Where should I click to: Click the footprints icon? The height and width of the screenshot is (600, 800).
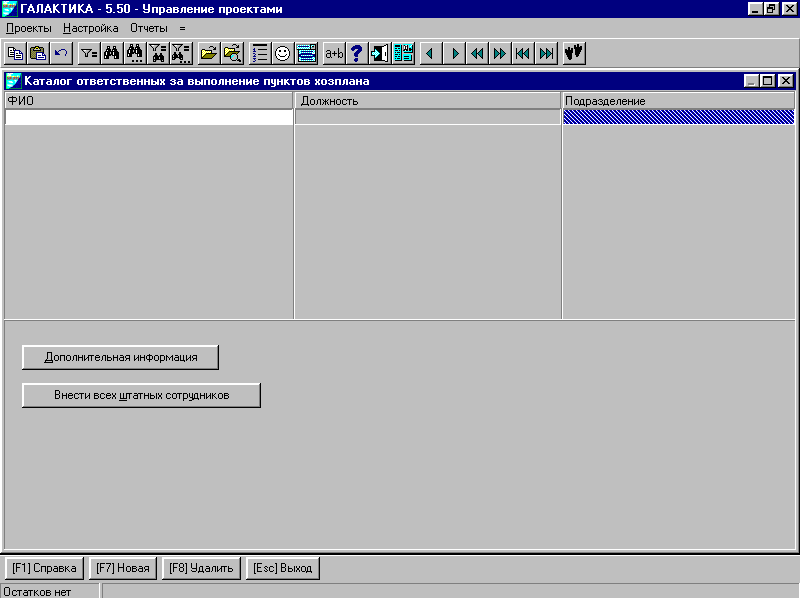point(574,54)
